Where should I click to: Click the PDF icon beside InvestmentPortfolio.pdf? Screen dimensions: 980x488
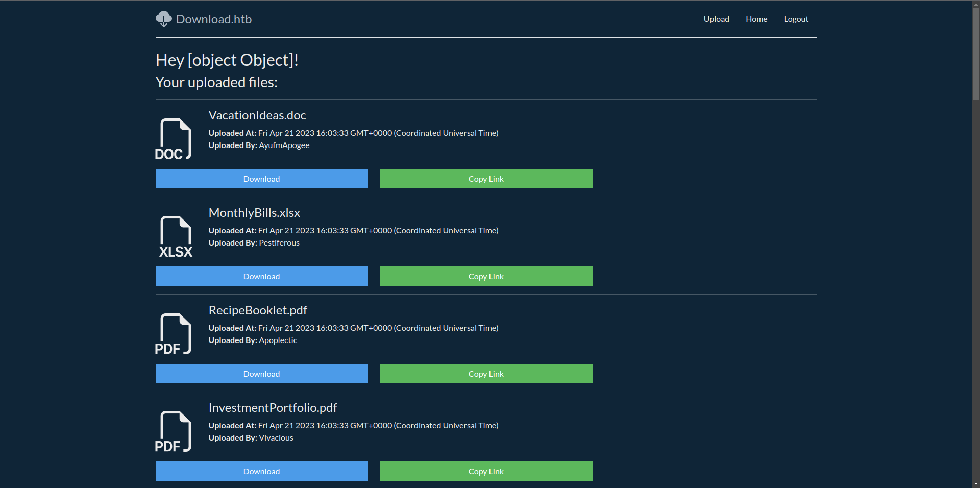[x=174, y=432]
